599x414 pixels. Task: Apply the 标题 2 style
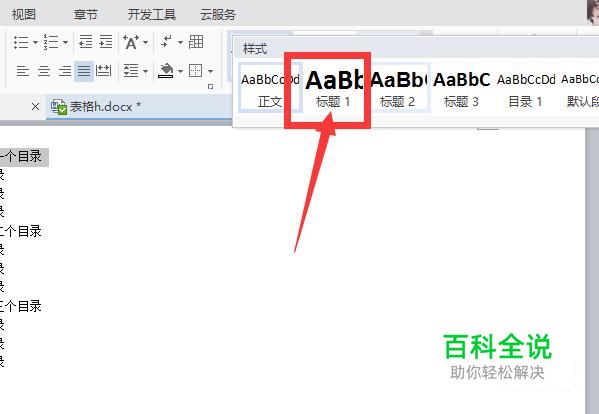click(x=398, y=88)
